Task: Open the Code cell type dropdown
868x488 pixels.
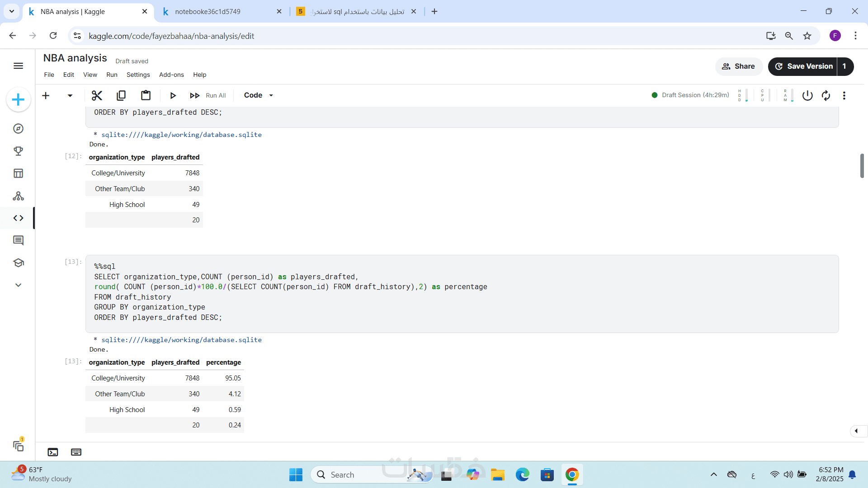Action: pos(259,95)
